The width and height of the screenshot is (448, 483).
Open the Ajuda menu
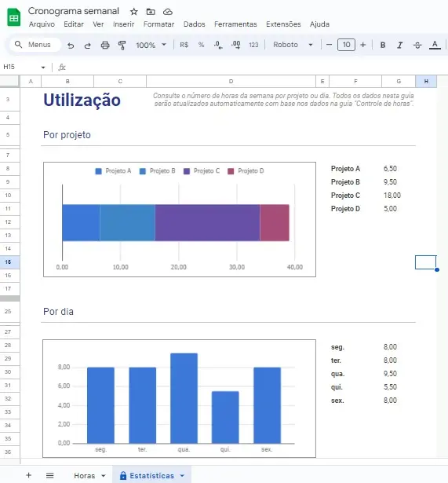[319, 24]
